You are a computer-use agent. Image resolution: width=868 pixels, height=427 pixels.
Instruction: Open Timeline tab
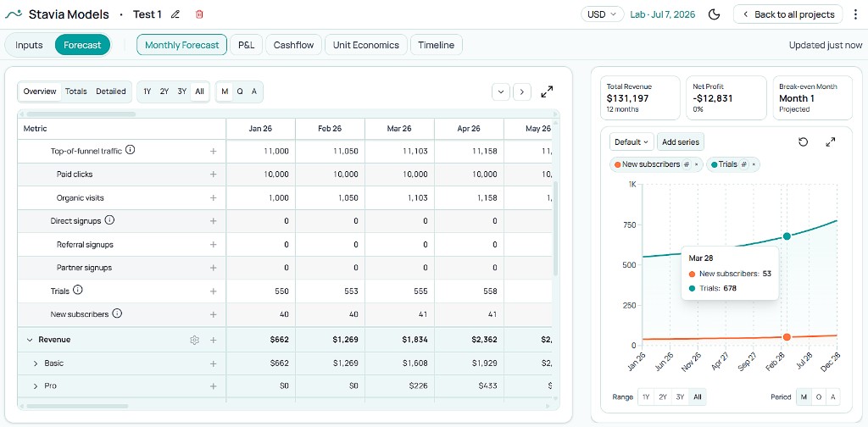[437, 46]
